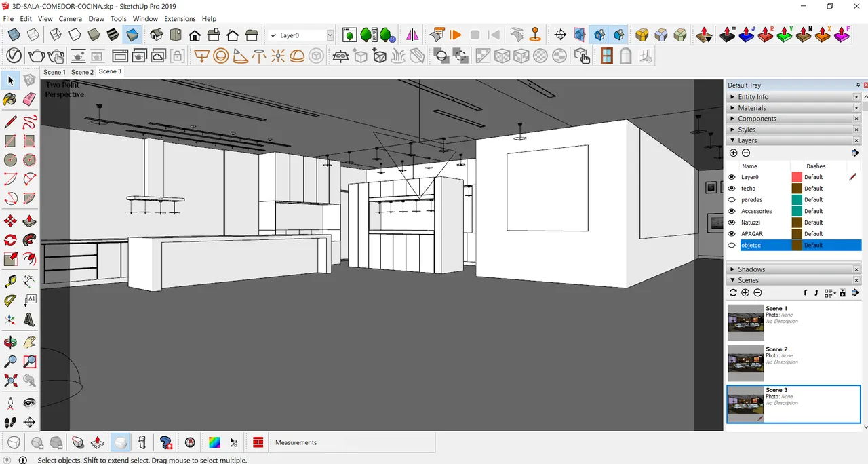
Task: Click the Place Sphere Light icon
Action: (x=220, y=56)
